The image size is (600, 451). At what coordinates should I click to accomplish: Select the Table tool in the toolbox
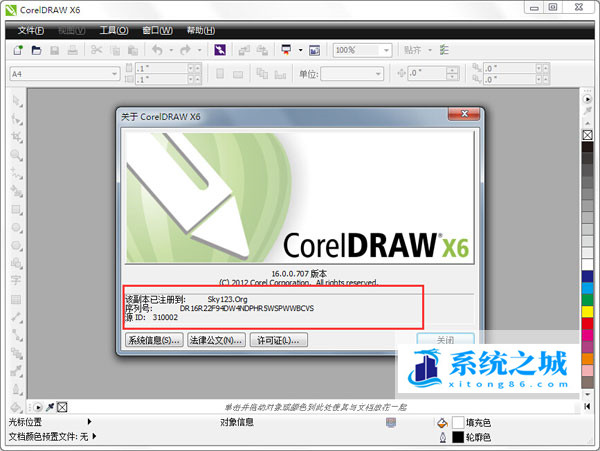pyautogui.click(x=16, y=299)
